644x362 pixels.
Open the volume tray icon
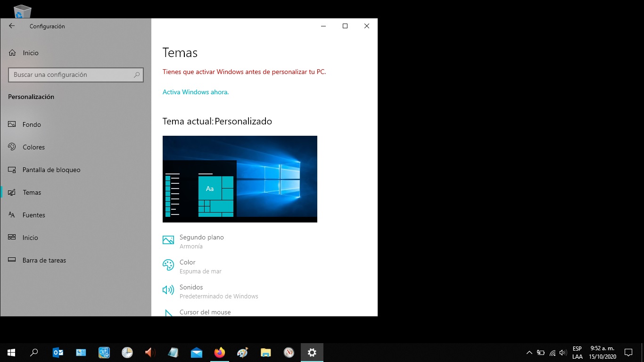pyautogui.click(x=563, y=353)
